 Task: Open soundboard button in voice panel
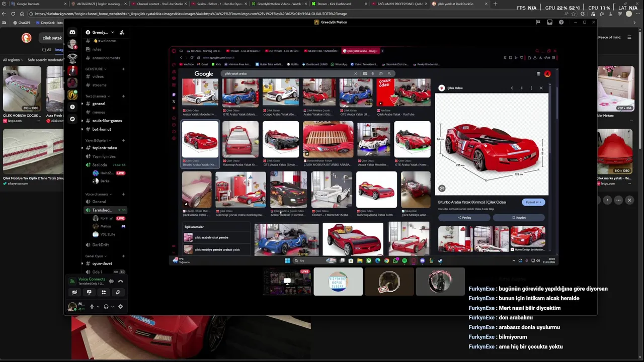pyautogui.click(x=118, y=292)
